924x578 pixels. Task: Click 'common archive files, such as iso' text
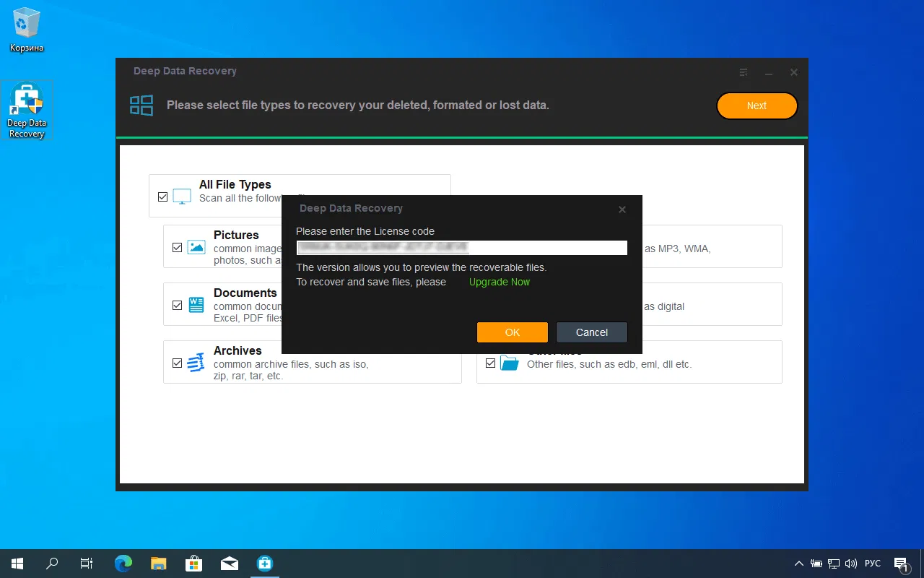pos(291,364)
